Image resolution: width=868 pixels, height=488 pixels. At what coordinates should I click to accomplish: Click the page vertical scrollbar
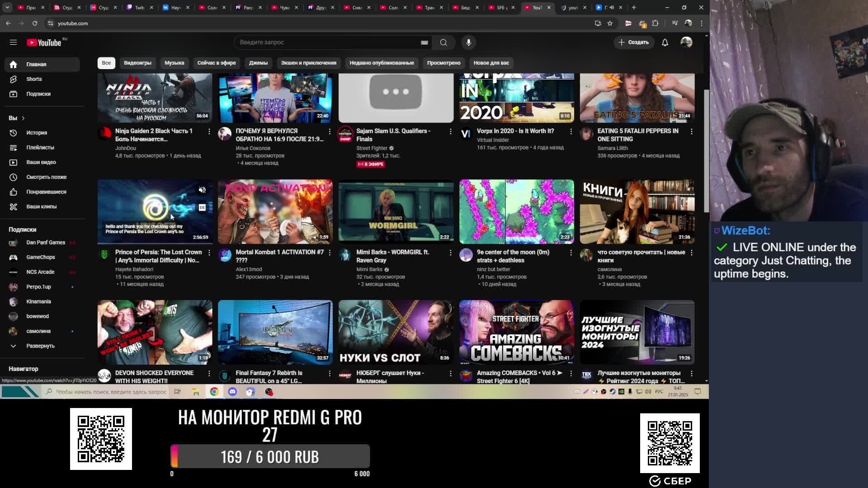pyautogui.click(x=706, y=151)
